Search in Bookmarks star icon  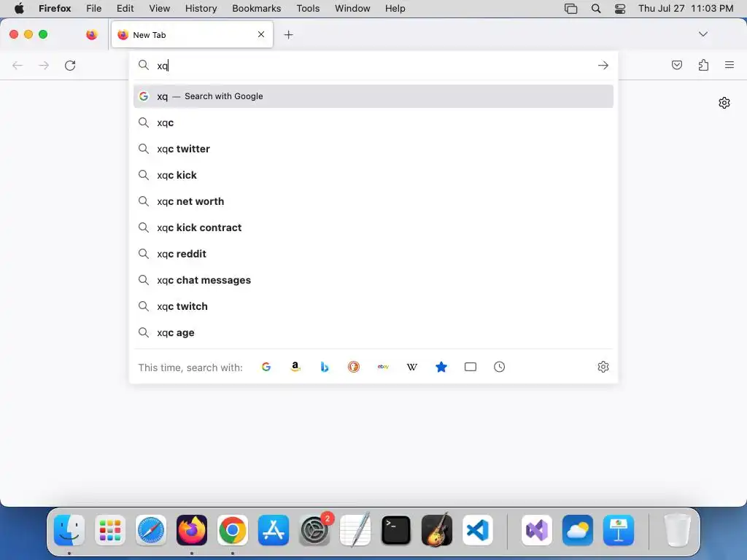(441, 367)
